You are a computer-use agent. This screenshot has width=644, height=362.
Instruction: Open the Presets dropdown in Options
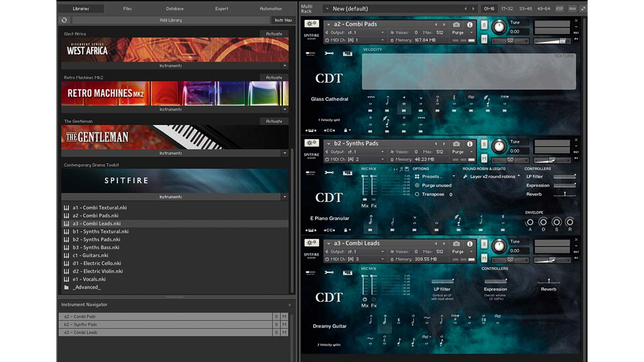[x=435, y=176]
